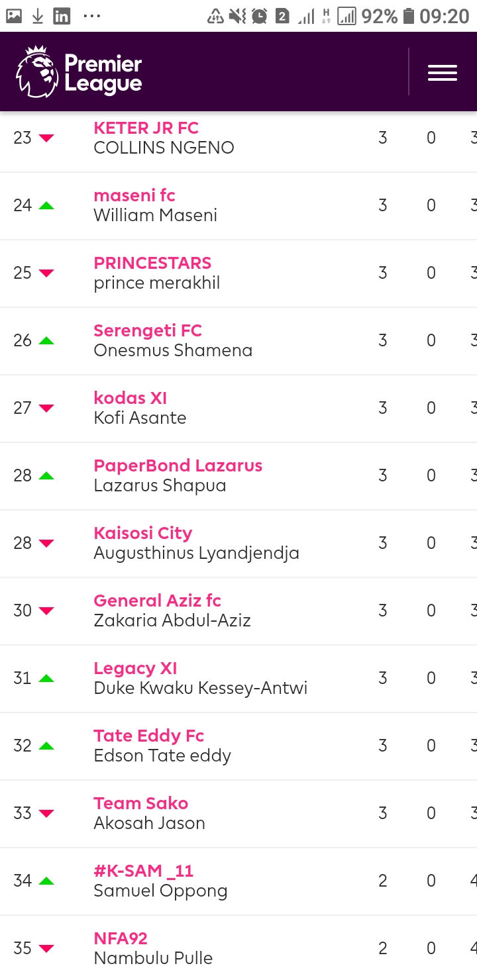
Task: Tap the download icon in status bar
Action: [38, 16]
